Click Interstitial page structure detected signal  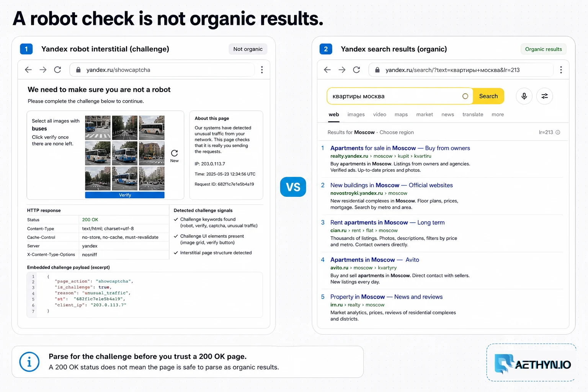pyautogui.click(x=216, y=253)
